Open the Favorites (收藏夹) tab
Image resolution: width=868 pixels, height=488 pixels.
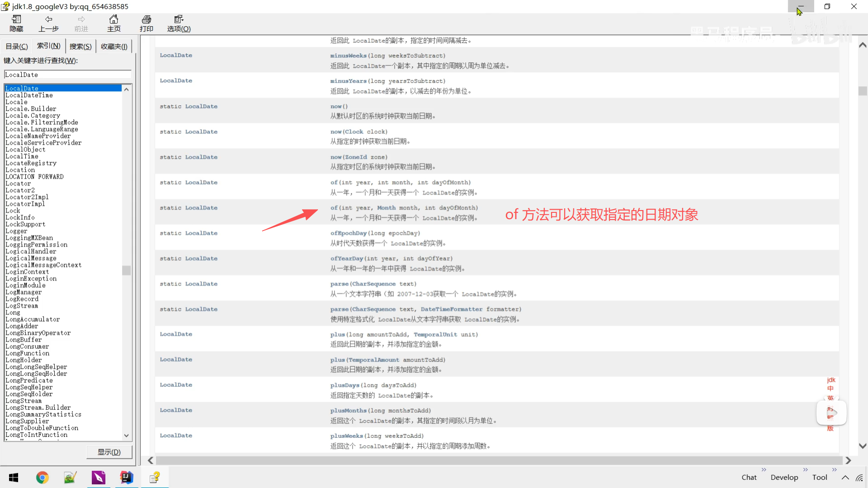(x=114, y=46)
